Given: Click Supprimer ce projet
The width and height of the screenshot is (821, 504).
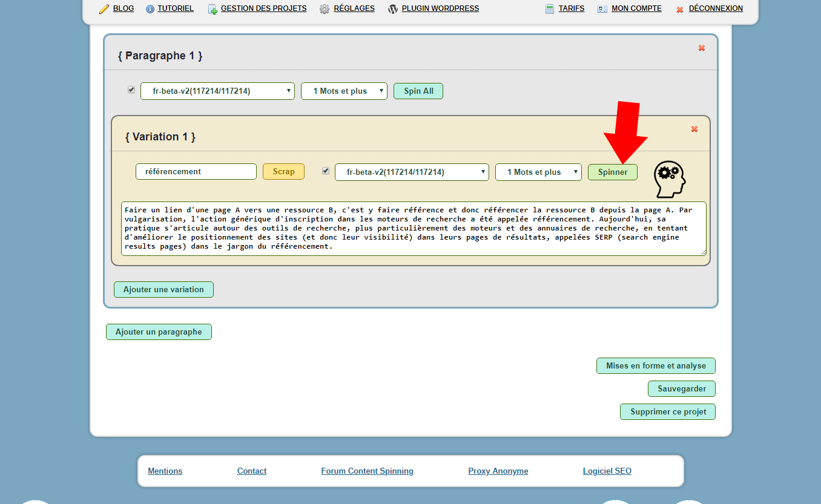Looking at the screenshot, I should 668,411.
